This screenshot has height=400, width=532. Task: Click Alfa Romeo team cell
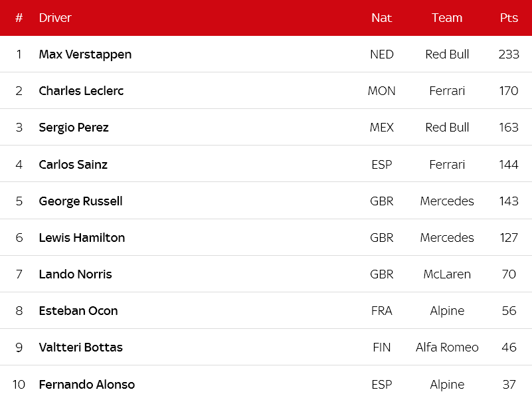pos(447,348)
